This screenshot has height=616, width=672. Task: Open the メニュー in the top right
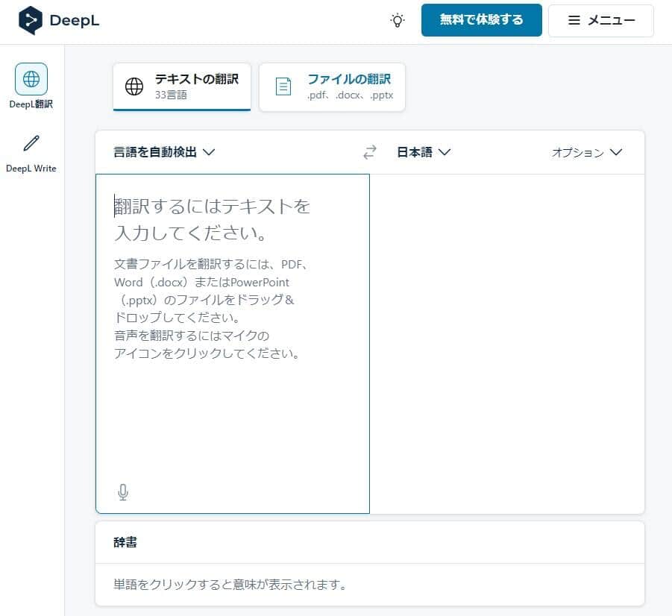(600, 20)
